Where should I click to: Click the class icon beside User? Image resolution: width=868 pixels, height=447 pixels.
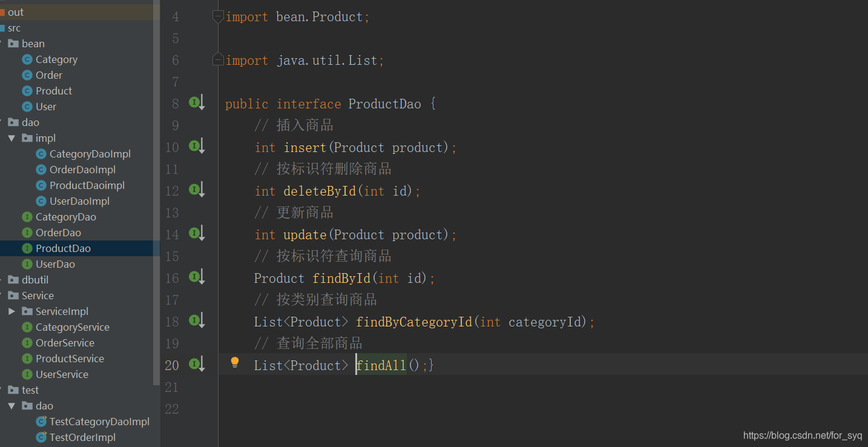click(27, 107)
